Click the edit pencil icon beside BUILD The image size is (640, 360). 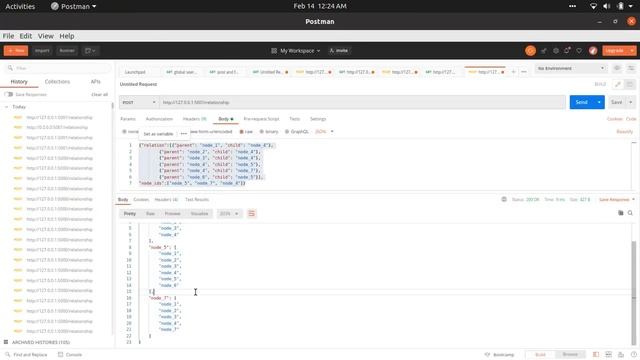click(x=618, y=84)
